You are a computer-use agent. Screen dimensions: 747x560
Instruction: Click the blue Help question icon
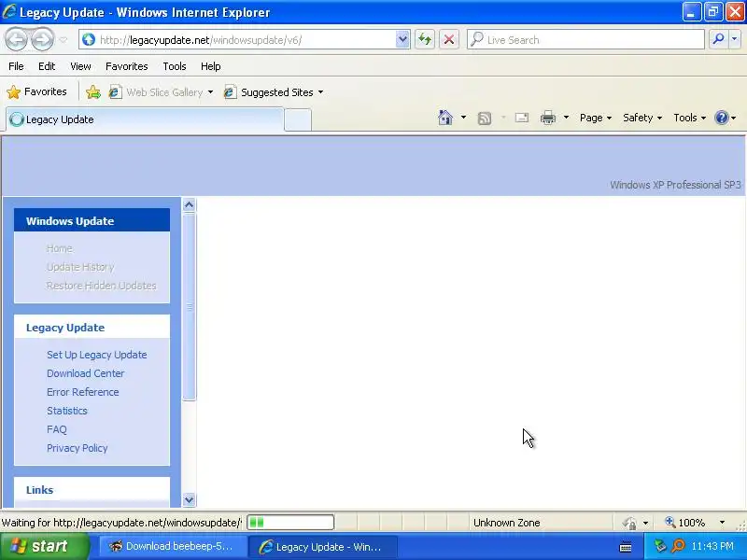coord(722,118)
